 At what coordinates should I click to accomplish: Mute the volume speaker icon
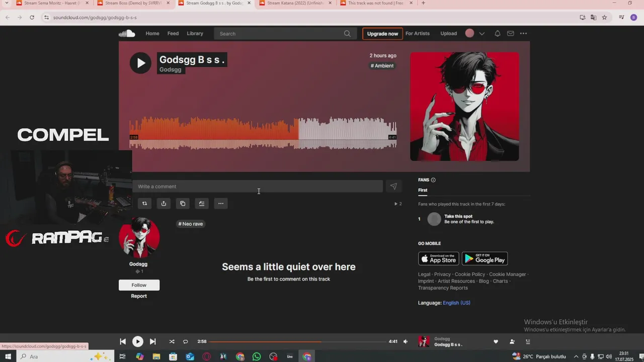[406, 341]
